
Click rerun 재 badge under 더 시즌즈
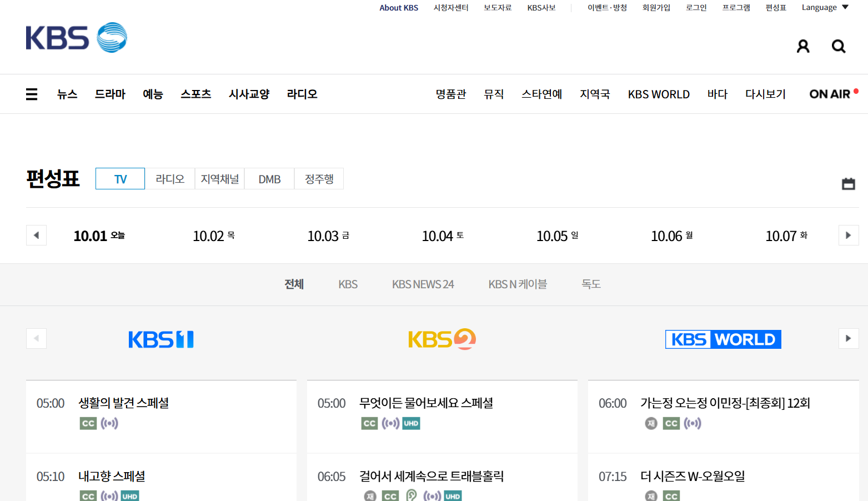coord(651,495)
